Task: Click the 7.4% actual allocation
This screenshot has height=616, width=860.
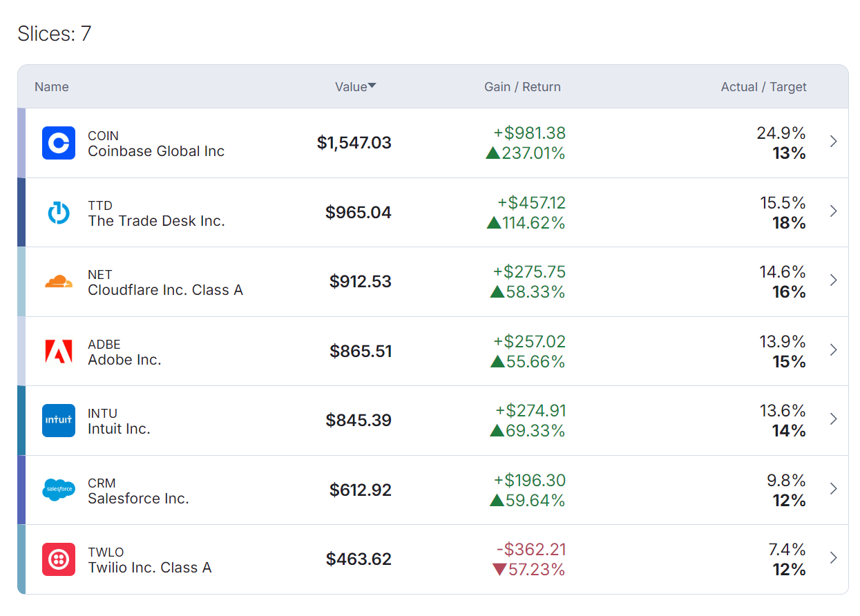Action: (x=787, y=550)
